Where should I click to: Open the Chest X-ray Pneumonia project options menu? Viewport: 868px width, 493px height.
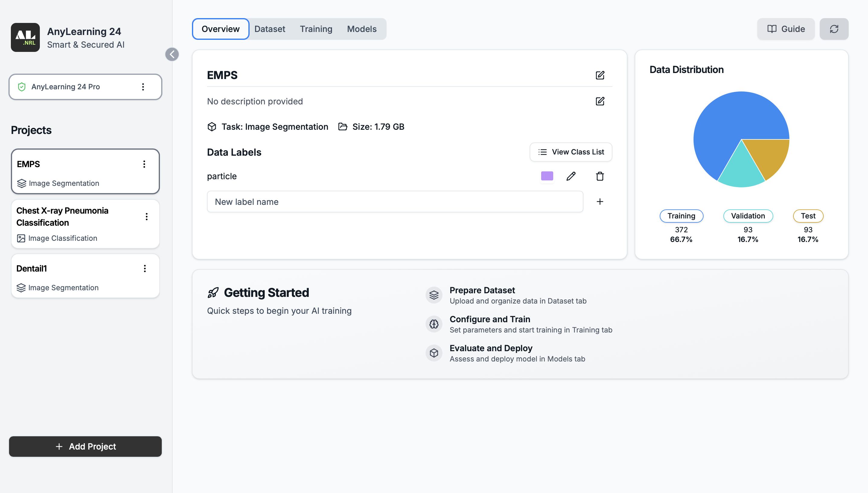pos(147,217)
